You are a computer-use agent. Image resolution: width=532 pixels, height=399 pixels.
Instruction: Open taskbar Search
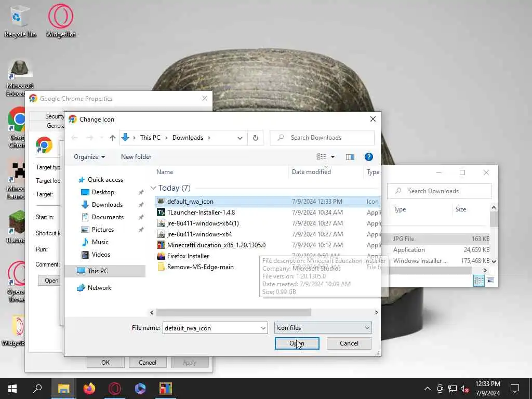coord(37,389)
